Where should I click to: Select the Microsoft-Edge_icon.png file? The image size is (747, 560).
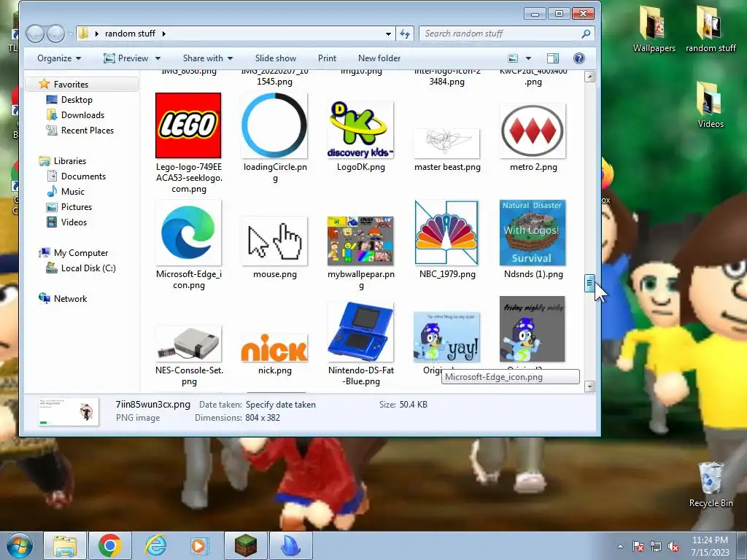coord(188,233)
